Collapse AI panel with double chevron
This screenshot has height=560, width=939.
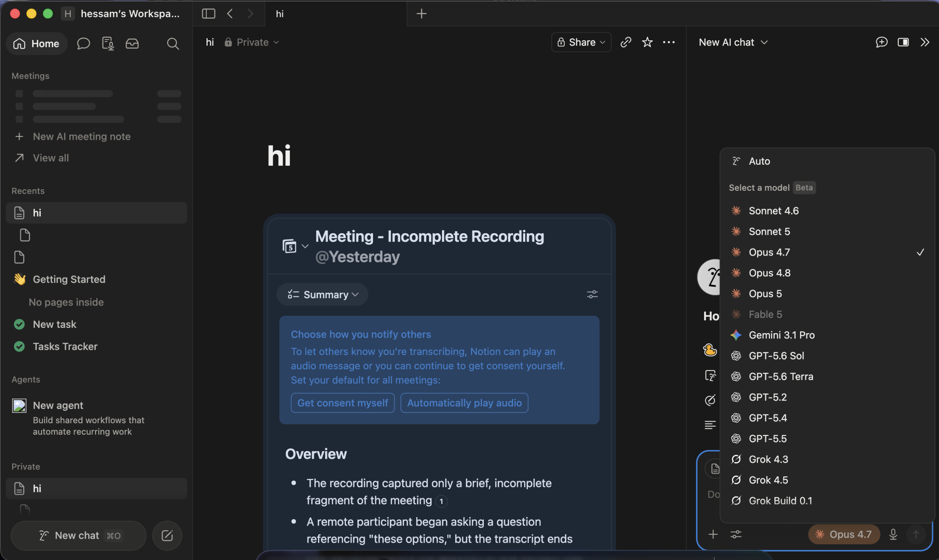pos(925,42)
